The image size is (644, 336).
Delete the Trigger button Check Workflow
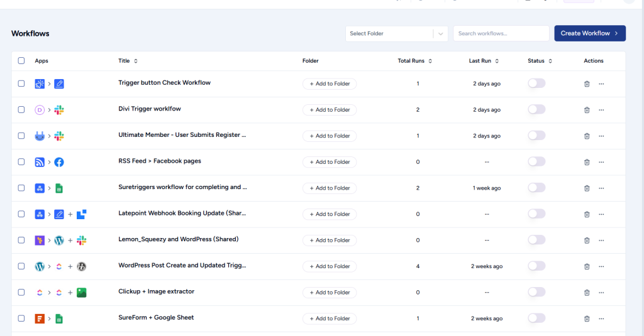pos(587,84)
